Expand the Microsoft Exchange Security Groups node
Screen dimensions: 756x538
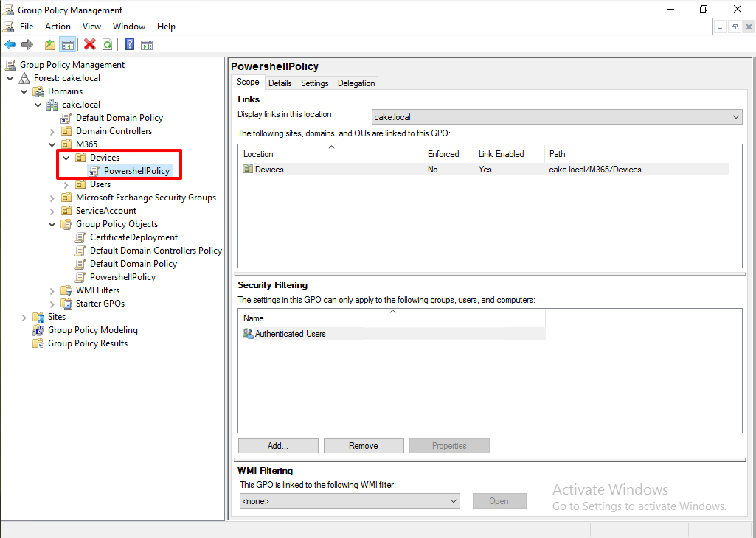[52, 198]
